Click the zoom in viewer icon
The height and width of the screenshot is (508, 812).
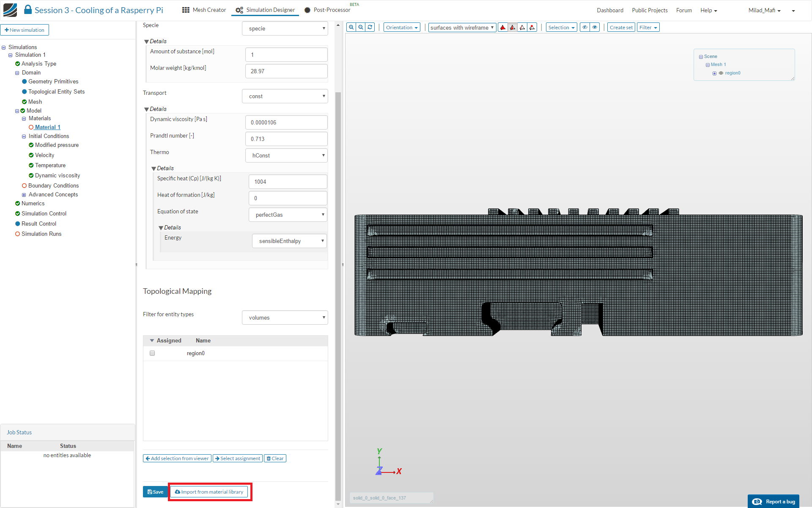351,28
